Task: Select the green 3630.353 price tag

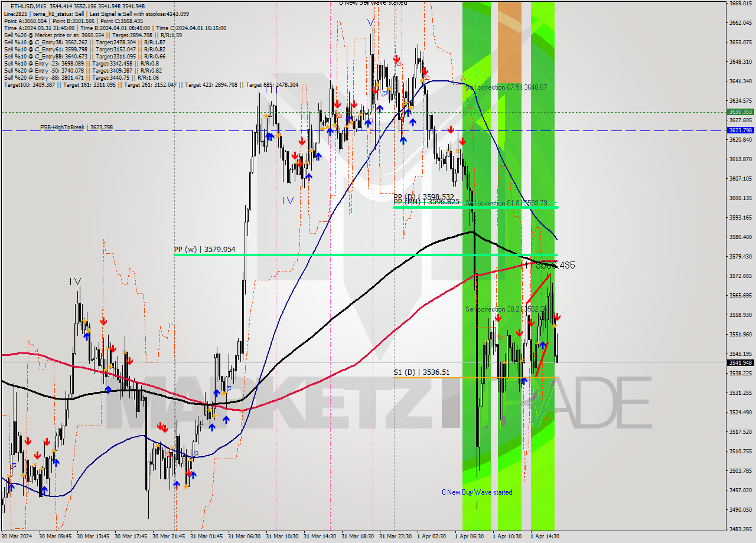Action: pos(740,112)
